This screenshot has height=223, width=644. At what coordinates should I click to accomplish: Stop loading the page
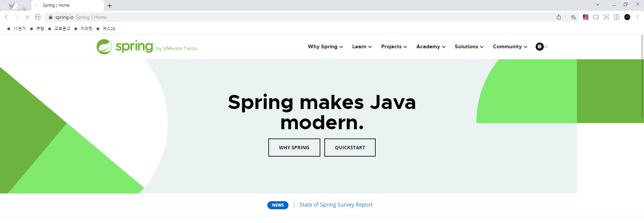tap(28, 17)
